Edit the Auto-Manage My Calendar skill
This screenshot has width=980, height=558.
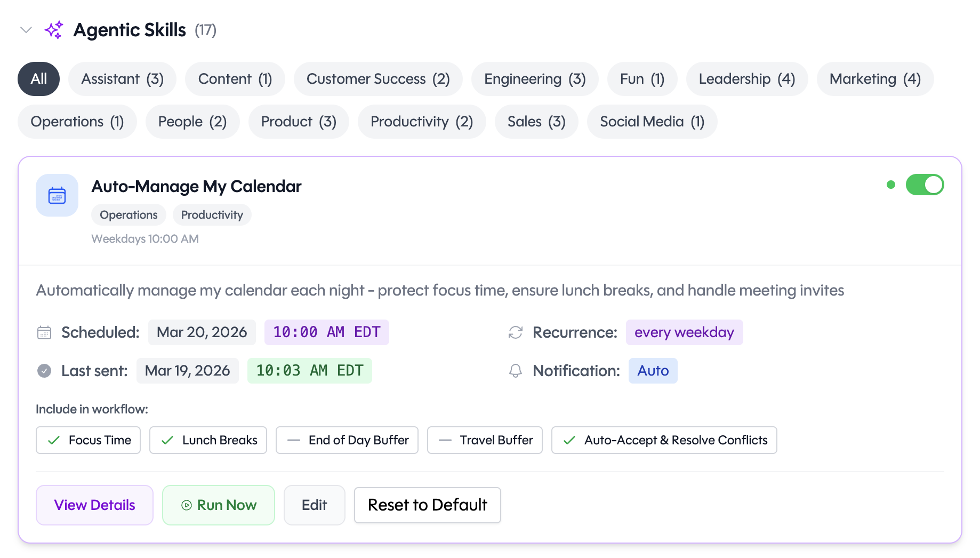click(314, 505)
